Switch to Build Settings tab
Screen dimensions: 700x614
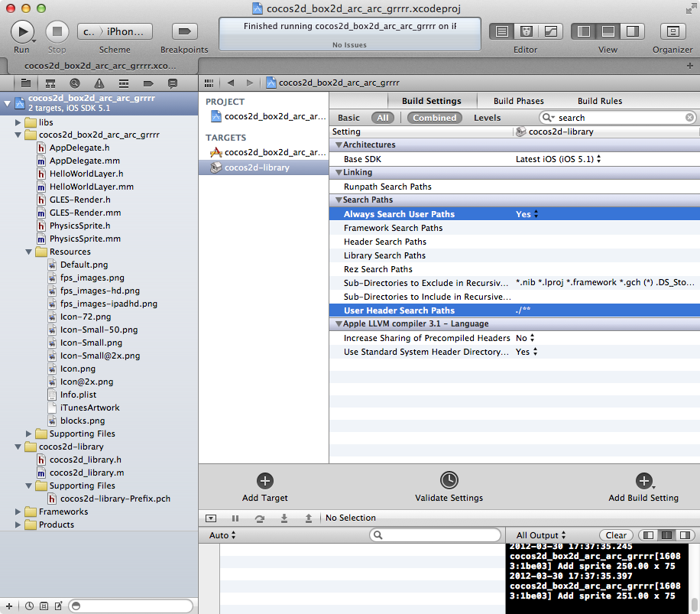point(432,101)
